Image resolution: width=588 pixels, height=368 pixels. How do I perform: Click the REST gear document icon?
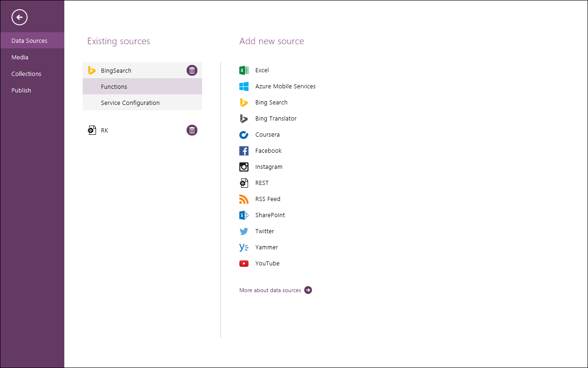[244, 183]
